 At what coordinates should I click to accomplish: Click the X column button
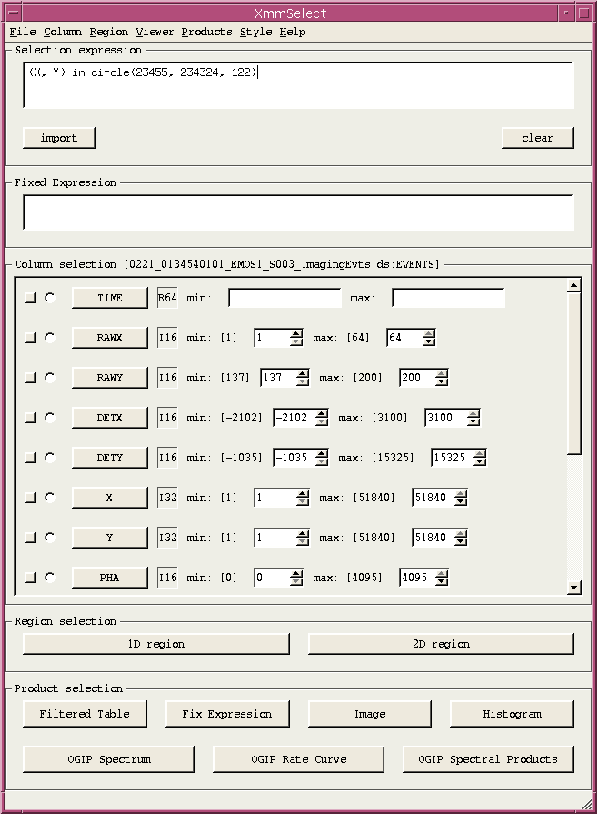(110, 498)
